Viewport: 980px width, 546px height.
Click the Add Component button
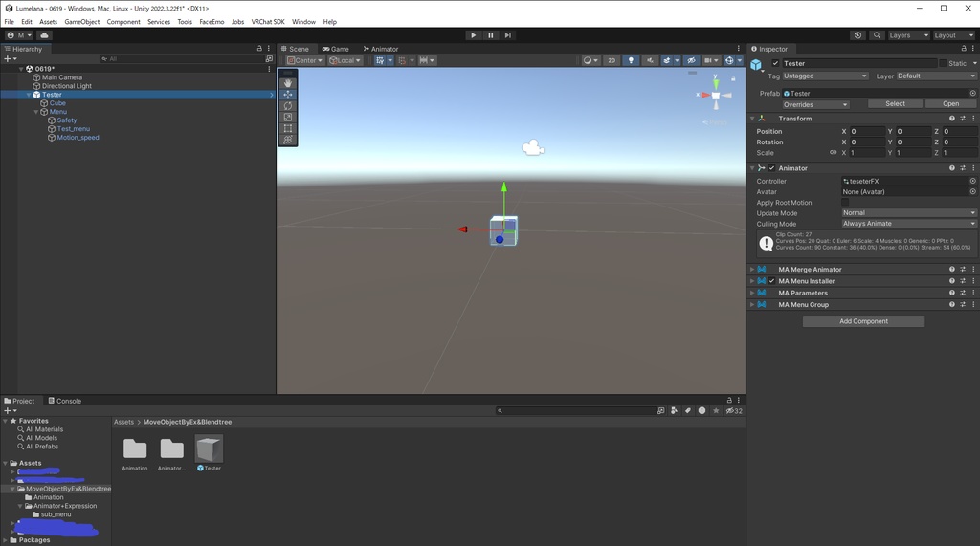click(863, 321)
